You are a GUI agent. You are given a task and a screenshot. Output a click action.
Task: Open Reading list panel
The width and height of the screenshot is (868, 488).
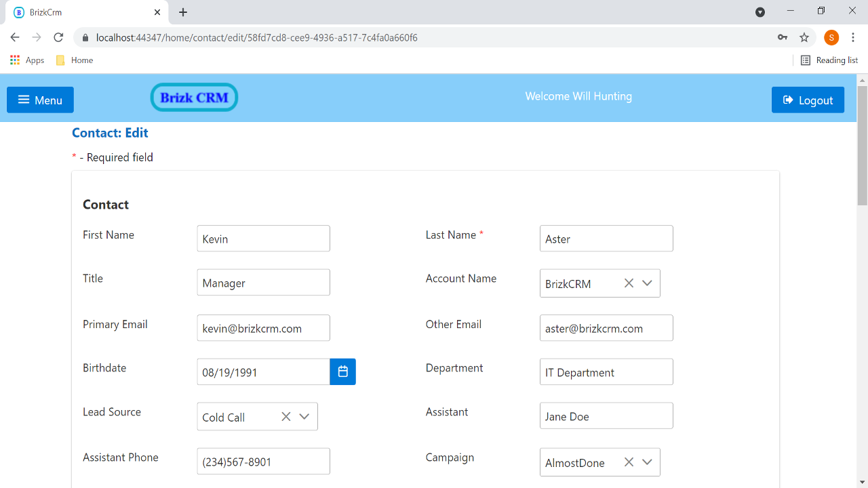pyautogui.click(x=829, y=60)
